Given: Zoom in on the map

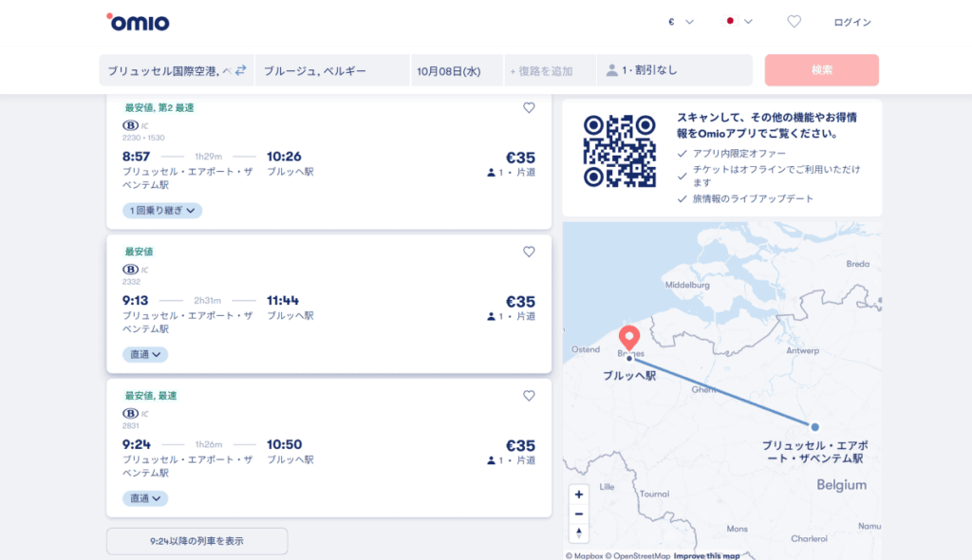Looking at the screenshot, I should click(x=579, y=495).
